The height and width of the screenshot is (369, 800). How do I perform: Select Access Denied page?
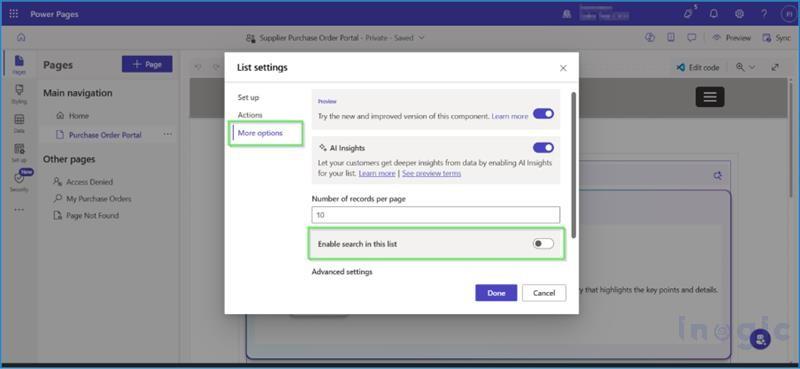pos(89,182)
